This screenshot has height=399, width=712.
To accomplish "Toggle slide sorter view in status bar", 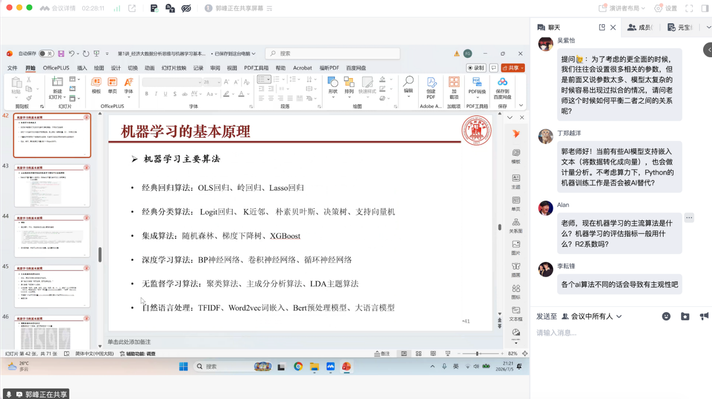I will pos(419,354).
